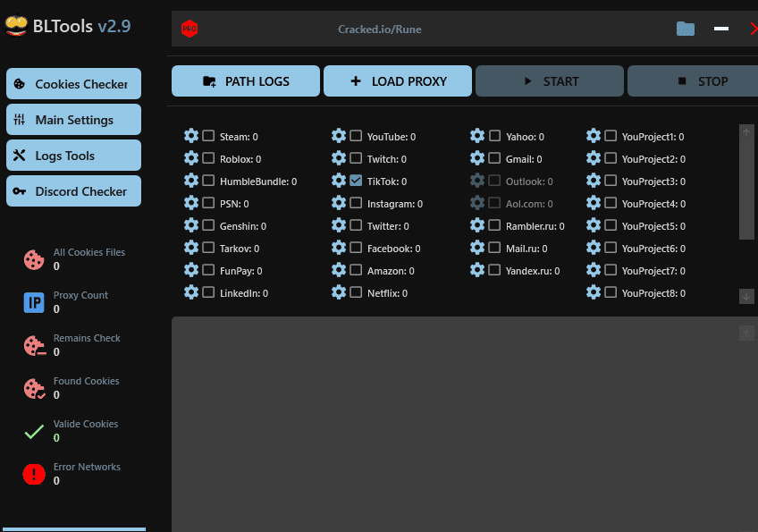
Task: Uncheck the TikTok checkbox
Action: [356, 181]
